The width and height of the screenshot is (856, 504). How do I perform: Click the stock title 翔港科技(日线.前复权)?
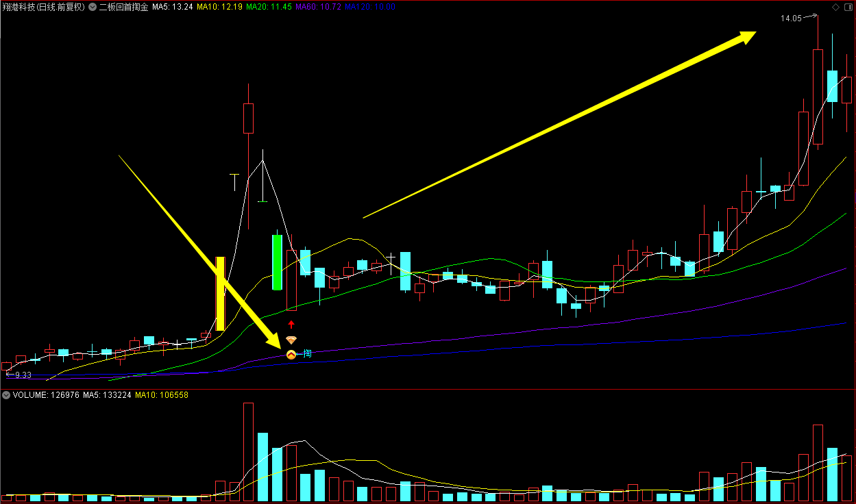(x=44, y=7)
